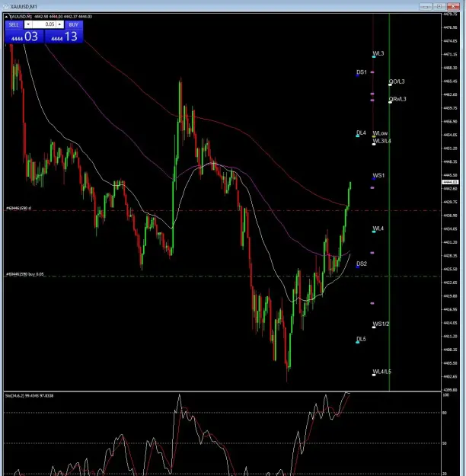The width and height of the screenshot is (466, 476).
Task: Click the current price tag 4444.03 on scale
Action: [x=450, y=182]
